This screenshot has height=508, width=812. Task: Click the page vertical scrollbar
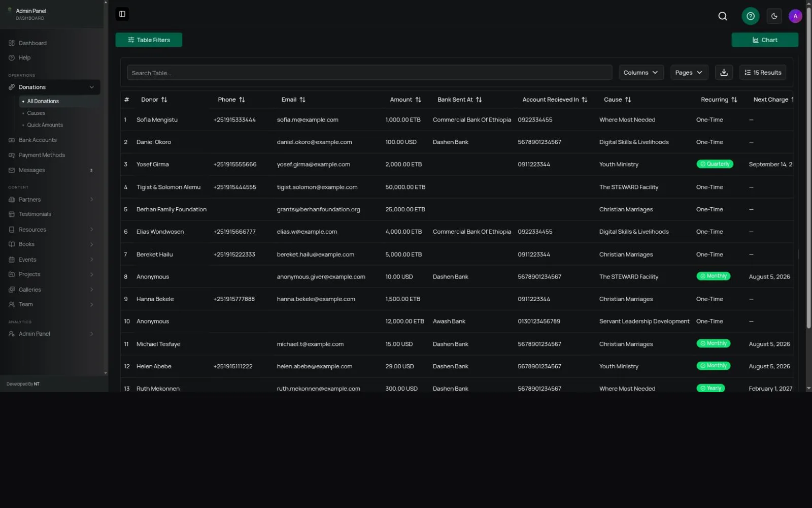(808, 168)
